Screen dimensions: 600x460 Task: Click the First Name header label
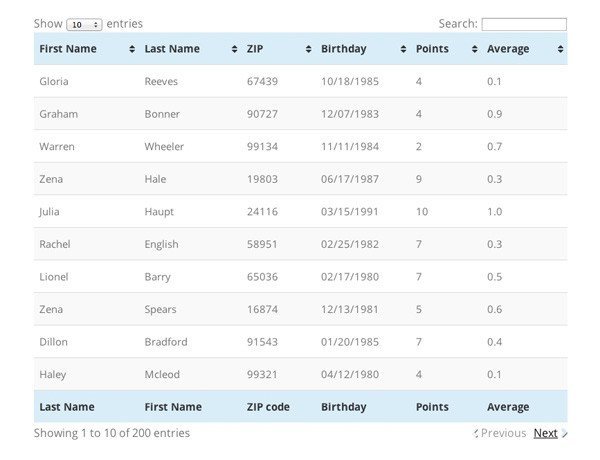pyautogui.click(x=69, y=49)
